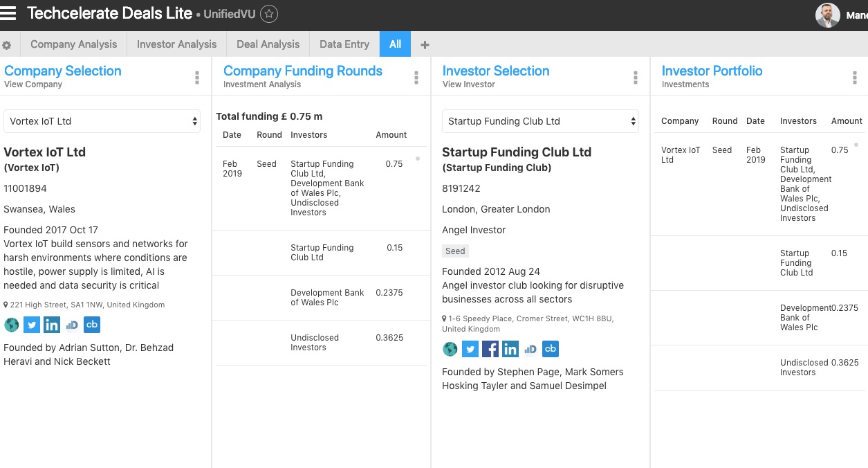Open Startup Funding Club's website globe icon
This screenshot has width=868, height=468.
click(450, 349)
